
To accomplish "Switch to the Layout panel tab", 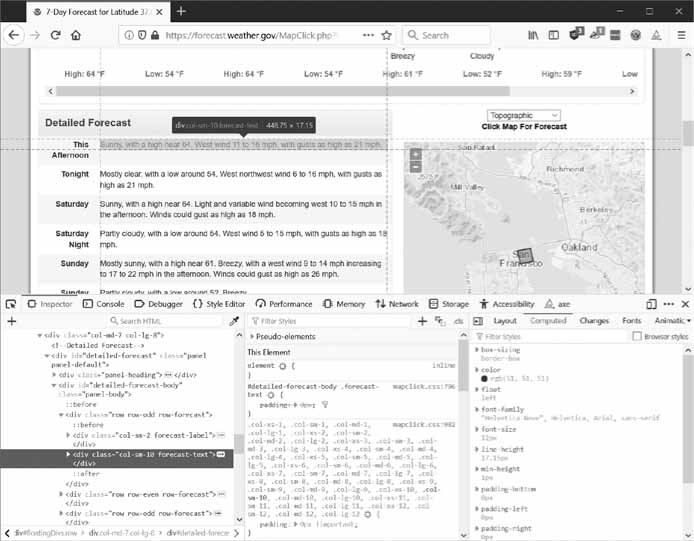I will (x=505, y=321).
